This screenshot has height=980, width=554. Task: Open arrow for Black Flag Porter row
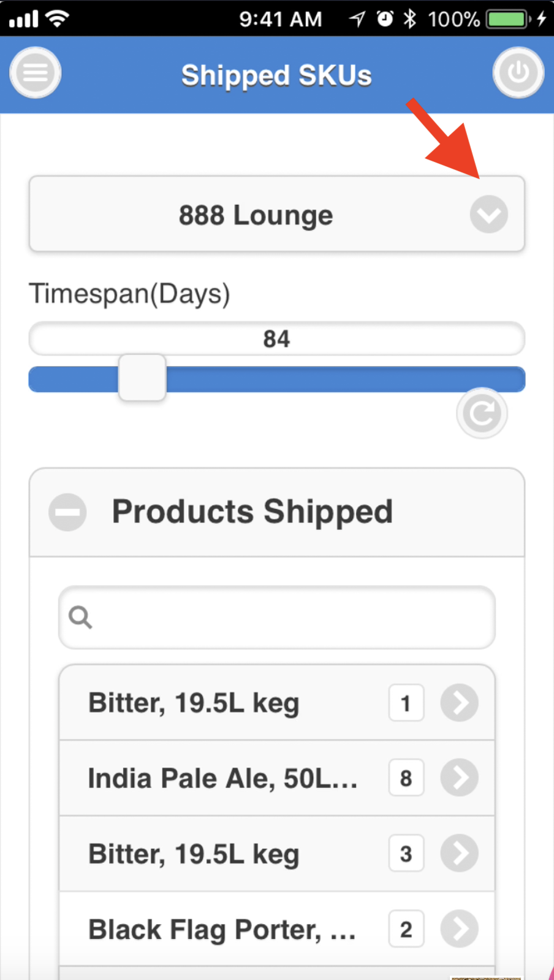[459, 929]
